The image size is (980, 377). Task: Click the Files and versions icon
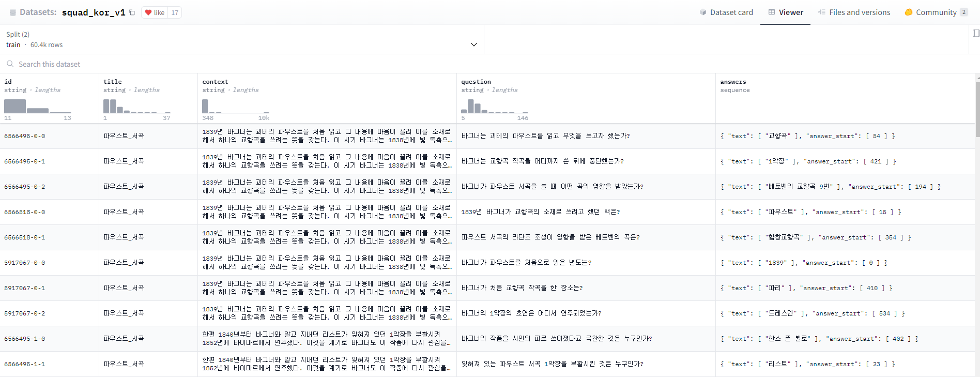coord(821,12)
